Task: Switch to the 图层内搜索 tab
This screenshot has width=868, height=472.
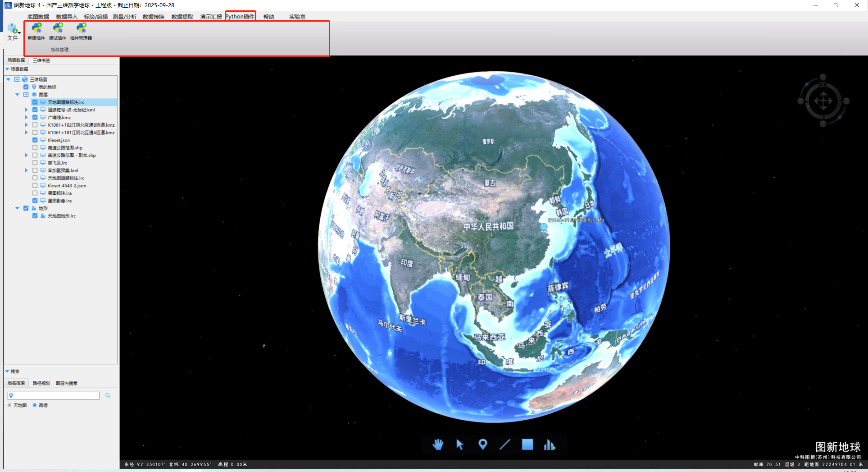Action: [67, 383]
